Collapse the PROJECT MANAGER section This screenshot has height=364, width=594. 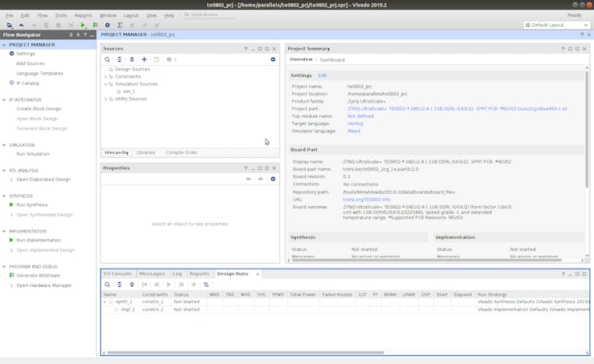pyautogui.click(x=4, y=45)
